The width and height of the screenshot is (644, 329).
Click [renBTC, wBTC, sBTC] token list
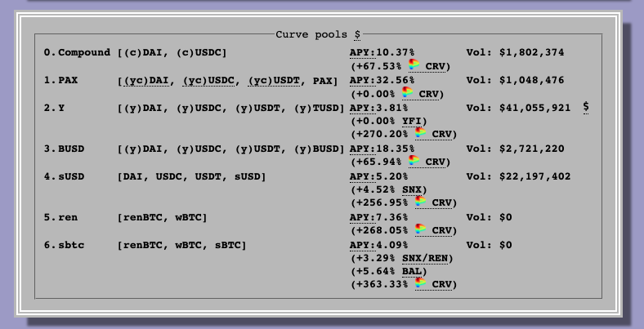point(181,245)
